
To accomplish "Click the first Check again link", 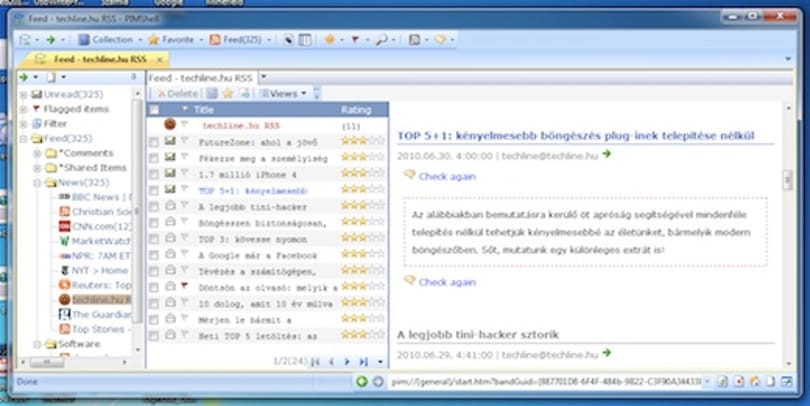I will point(447,177).
